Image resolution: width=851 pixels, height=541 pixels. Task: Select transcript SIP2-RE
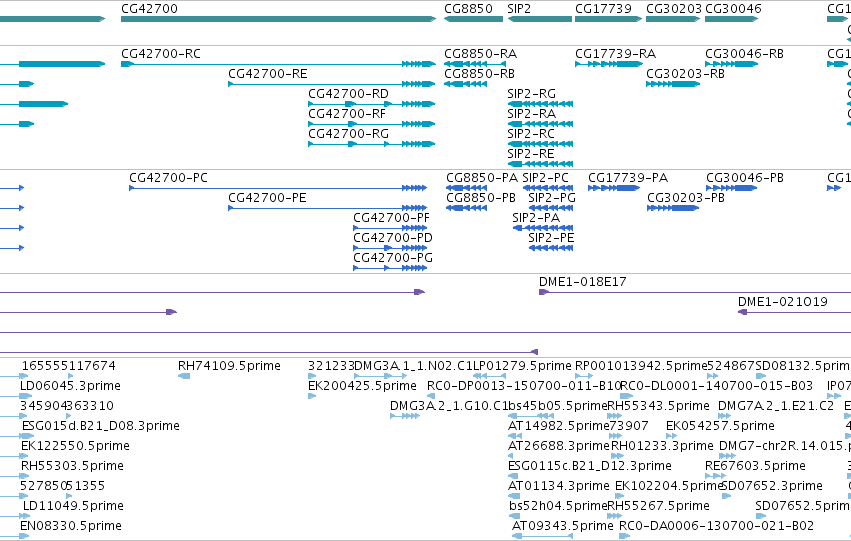540,164
